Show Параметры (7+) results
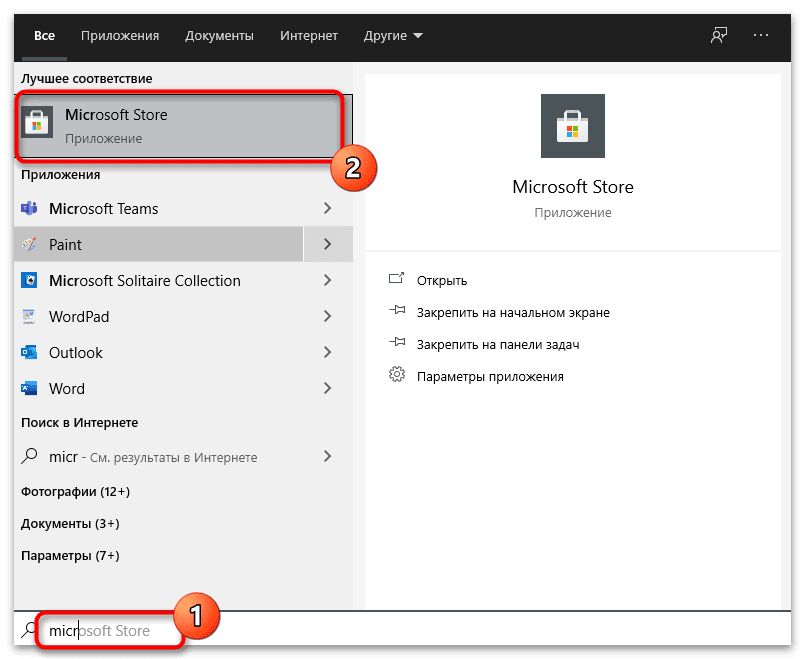This screenshot has width=805, height=659. coord(70,555)
